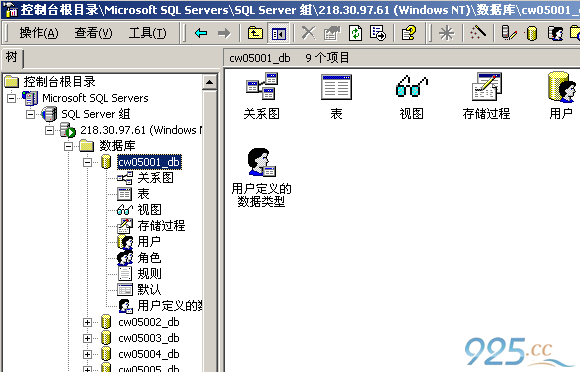Open the 操作(A) menu
The height and width of the screenshot is (372, 580).
(39, 33)
